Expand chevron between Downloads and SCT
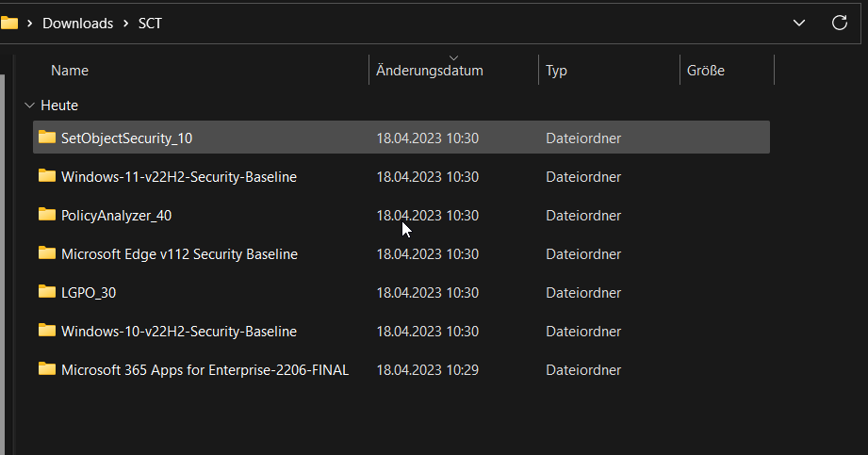 [x=125, y=24]
